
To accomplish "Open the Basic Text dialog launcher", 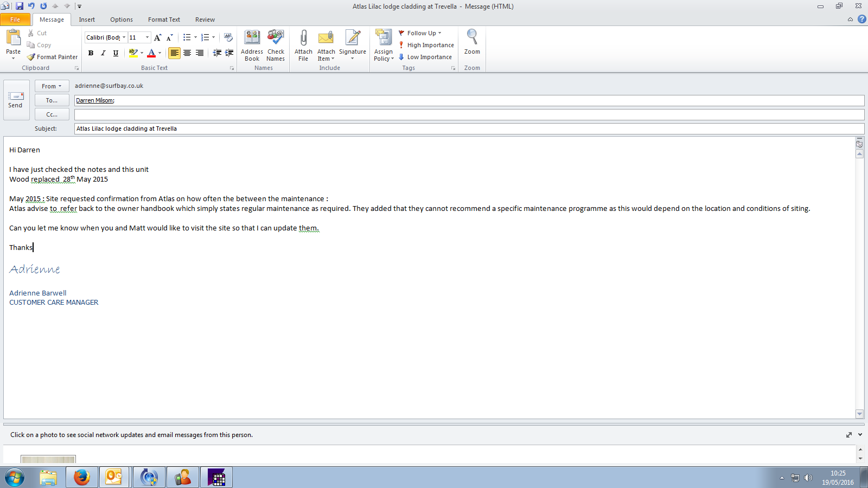I will (x=232, y=68).
